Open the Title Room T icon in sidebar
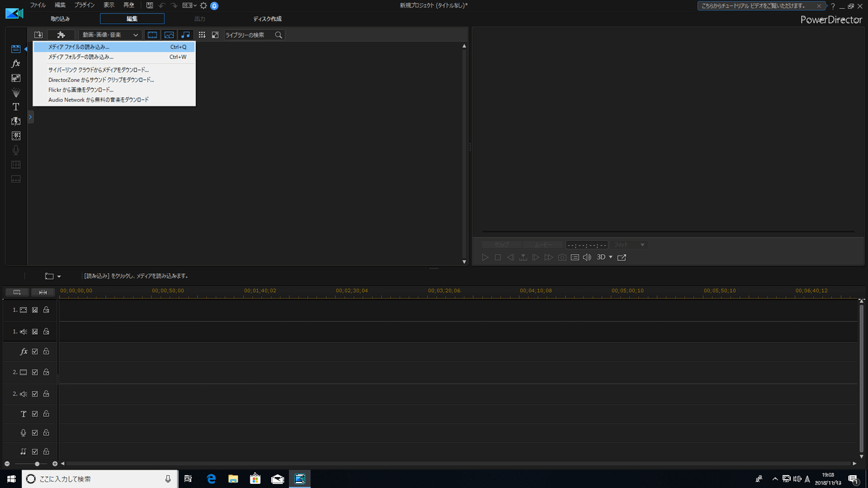Viewport: 868px width, 488px height. [16, 107]
